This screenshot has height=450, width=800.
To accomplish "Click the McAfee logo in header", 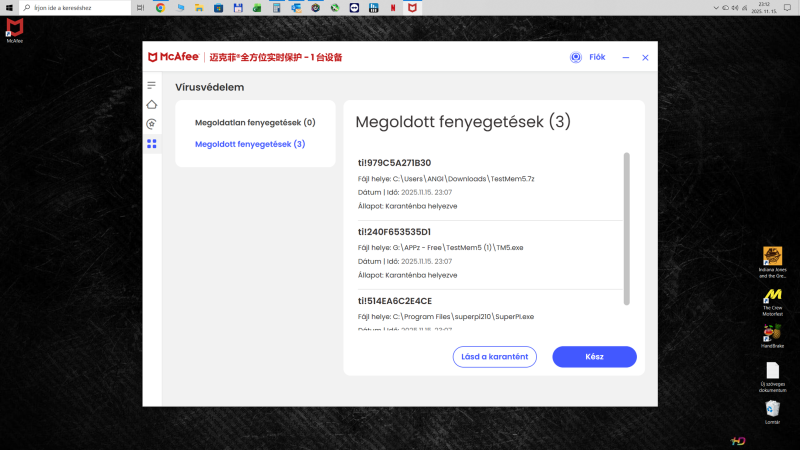I will coord(173,57).
